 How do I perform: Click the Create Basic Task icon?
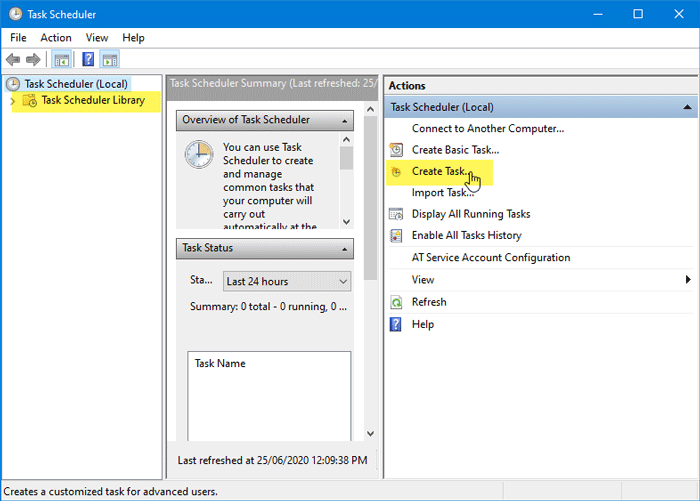pyautogui.click(x=396, y=150)
